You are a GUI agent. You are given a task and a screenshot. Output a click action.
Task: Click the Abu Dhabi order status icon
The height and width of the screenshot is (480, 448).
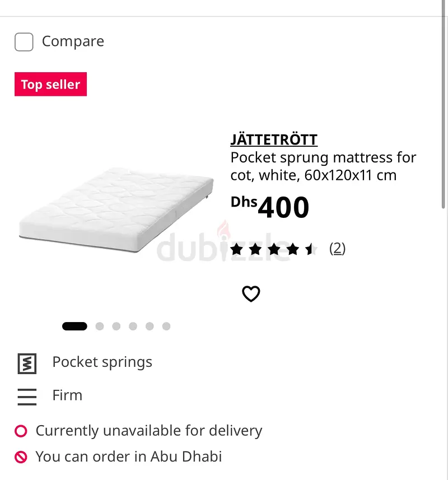tap(21, 458)
